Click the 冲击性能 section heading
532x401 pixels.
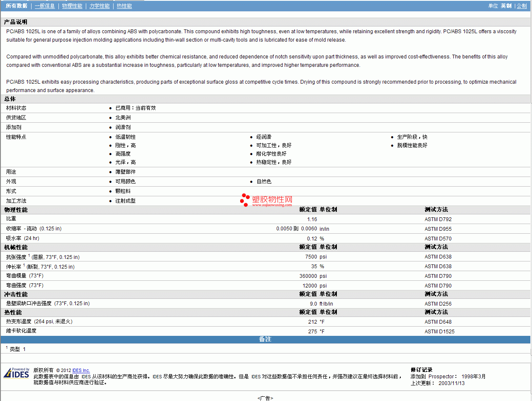(x=16, y=295)
